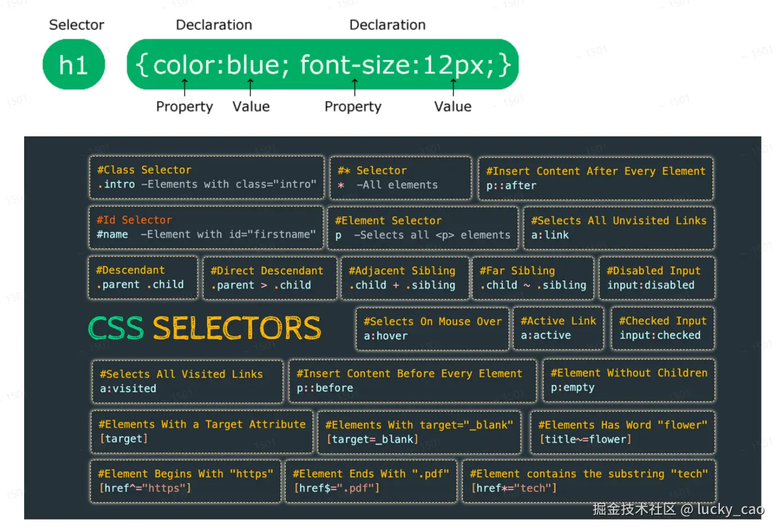Click the '#Elements With target="_blank"' heading
The width and height of the screenshot is (779, 532).
point(419,425)
